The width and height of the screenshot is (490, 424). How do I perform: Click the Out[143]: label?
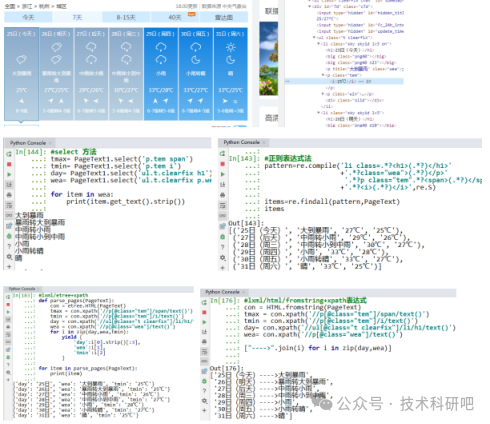[246, 223]
